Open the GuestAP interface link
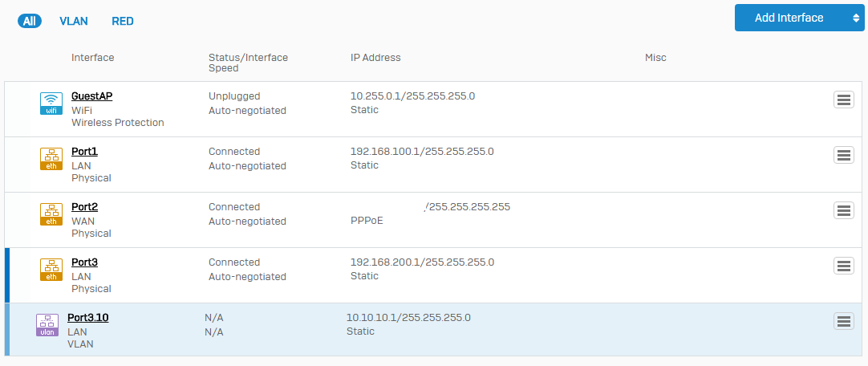Viewport: 868px width, 366px height. pyautogui.click(x=92, y=96)
